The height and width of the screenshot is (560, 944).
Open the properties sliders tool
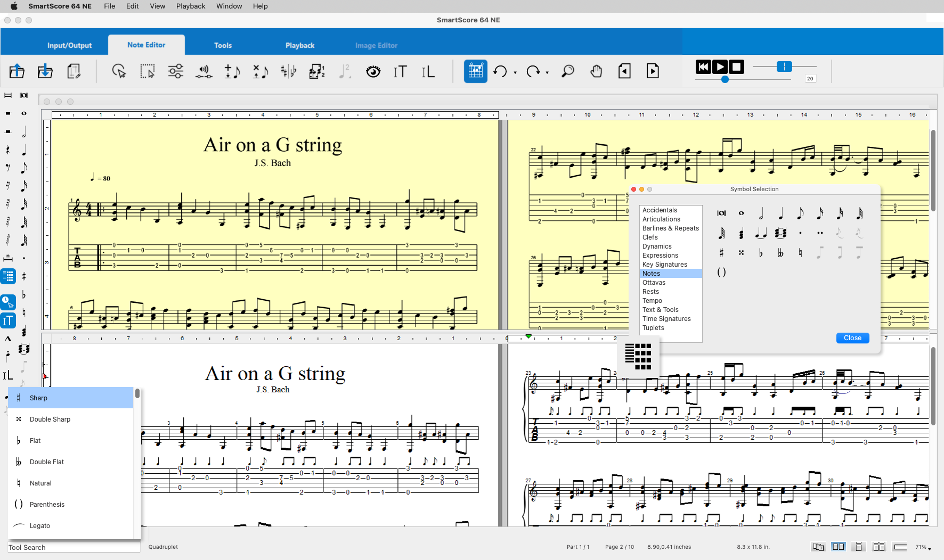(x=176, y=71)
